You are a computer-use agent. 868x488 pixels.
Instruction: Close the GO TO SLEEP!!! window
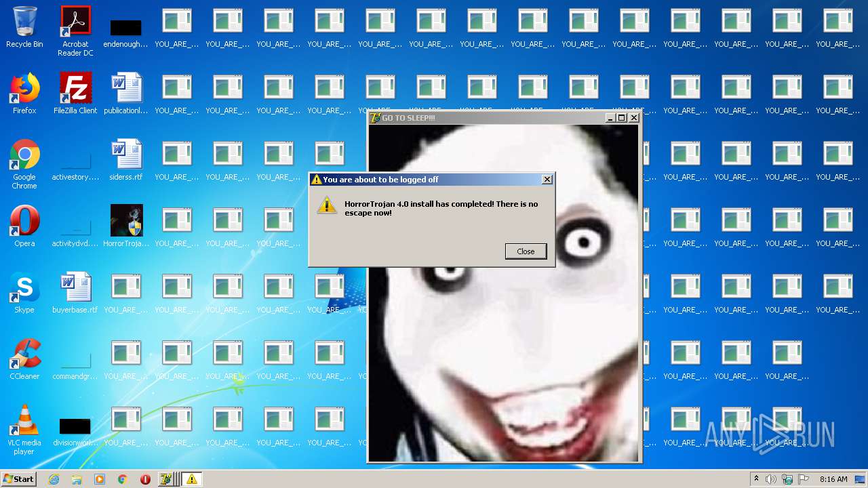(x=634, y=118)
